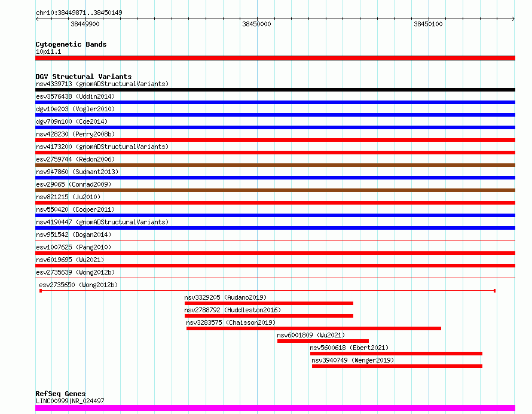Viewport: 532px width, 414px height.
Task: Open variant nsv5600618 (Ebert2021)
Action: click(349, 348)
